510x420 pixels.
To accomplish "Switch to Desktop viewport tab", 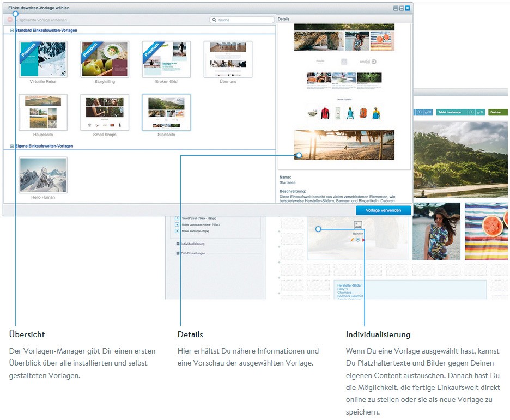I will click(497, 112).
